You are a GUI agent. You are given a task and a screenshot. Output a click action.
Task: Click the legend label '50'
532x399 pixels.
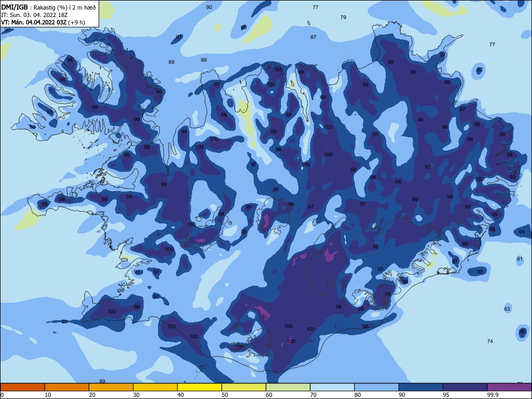point(225,395)
